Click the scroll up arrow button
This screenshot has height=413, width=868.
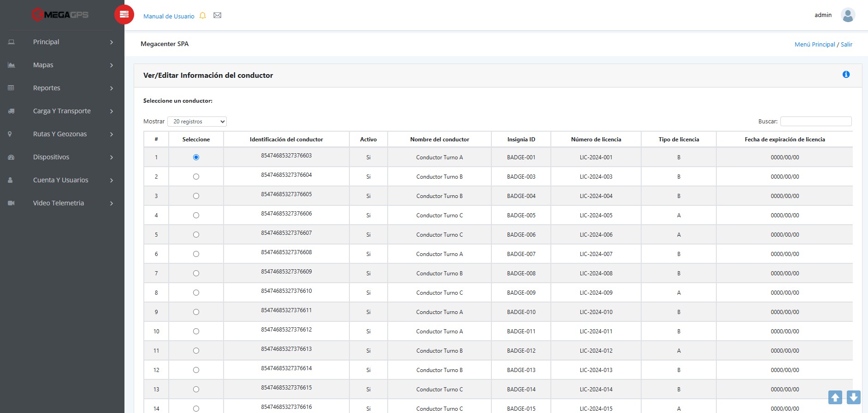pyautogui.click(x=835, y=397)
